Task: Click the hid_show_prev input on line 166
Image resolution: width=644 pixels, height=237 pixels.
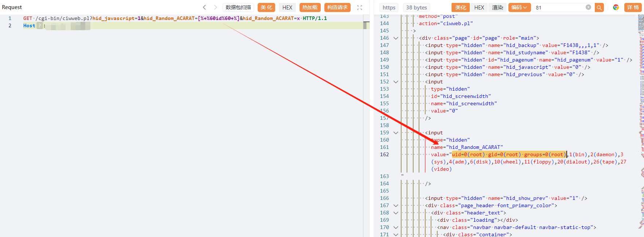Action: (506, 198)
